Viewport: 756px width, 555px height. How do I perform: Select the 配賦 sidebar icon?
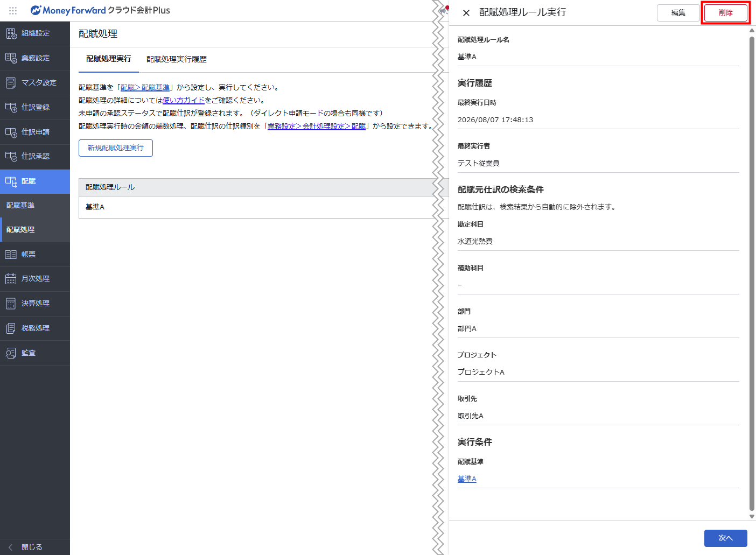point(11,181)
